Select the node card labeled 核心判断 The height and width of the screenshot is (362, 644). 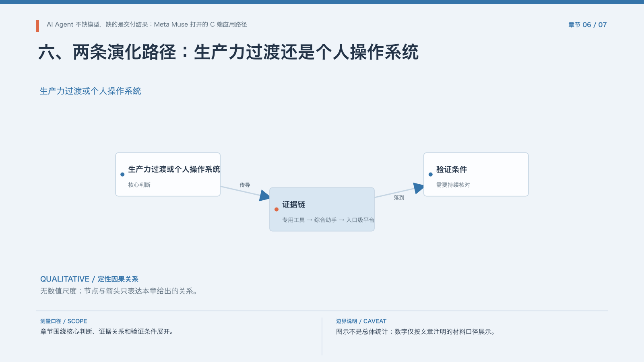(x=168, y=175)
